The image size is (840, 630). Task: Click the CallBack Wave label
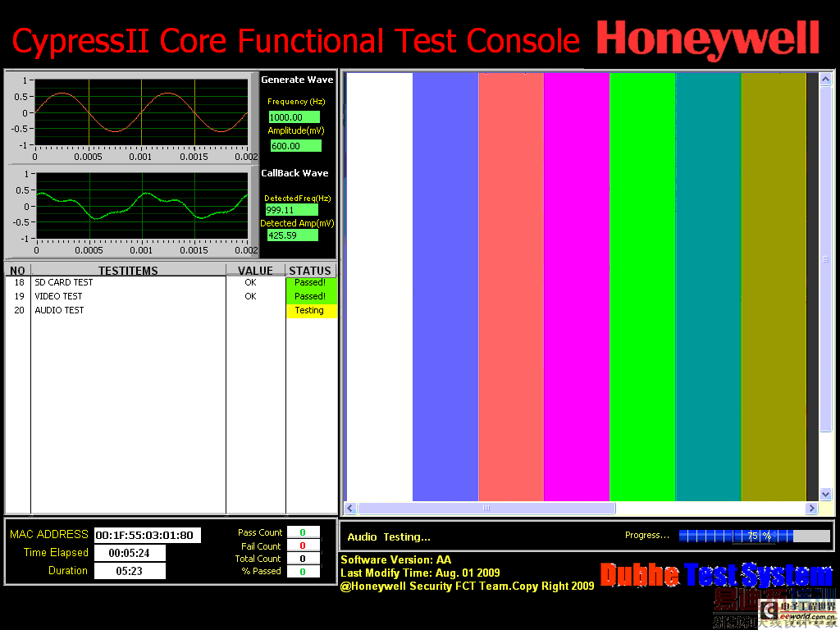pos(294,173)
